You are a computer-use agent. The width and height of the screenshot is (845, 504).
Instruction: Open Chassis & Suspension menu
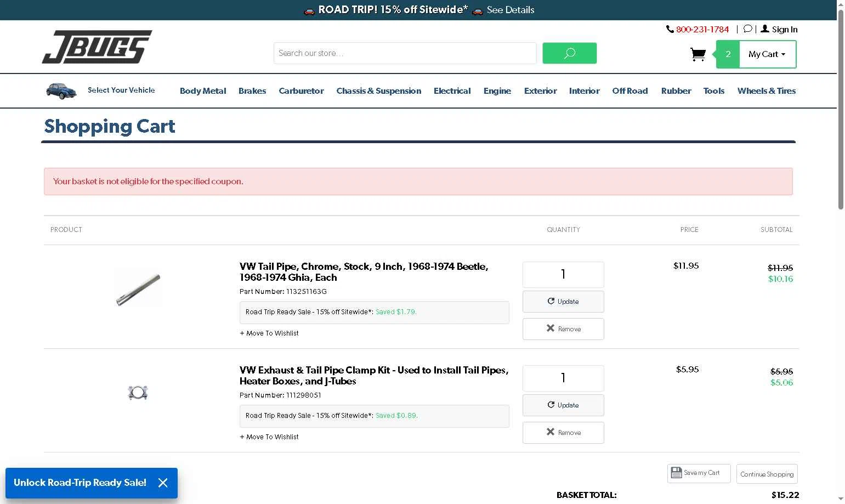coord(379,91)
